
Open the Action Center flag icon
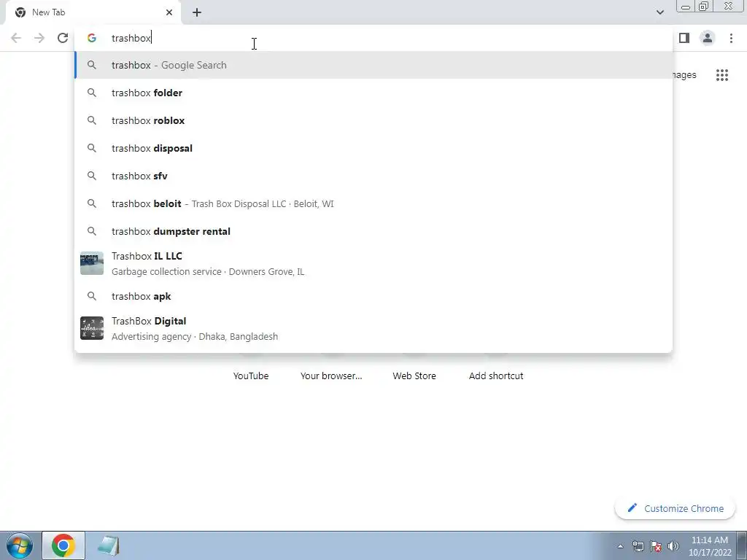click(656, 546)
